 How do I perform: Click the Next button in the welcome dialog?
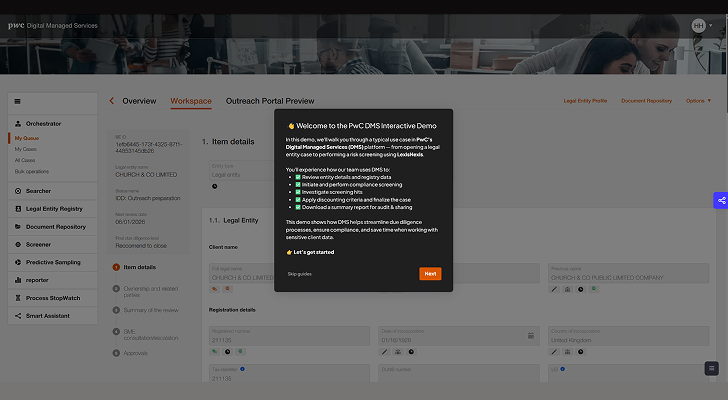(x=430, y=274)
